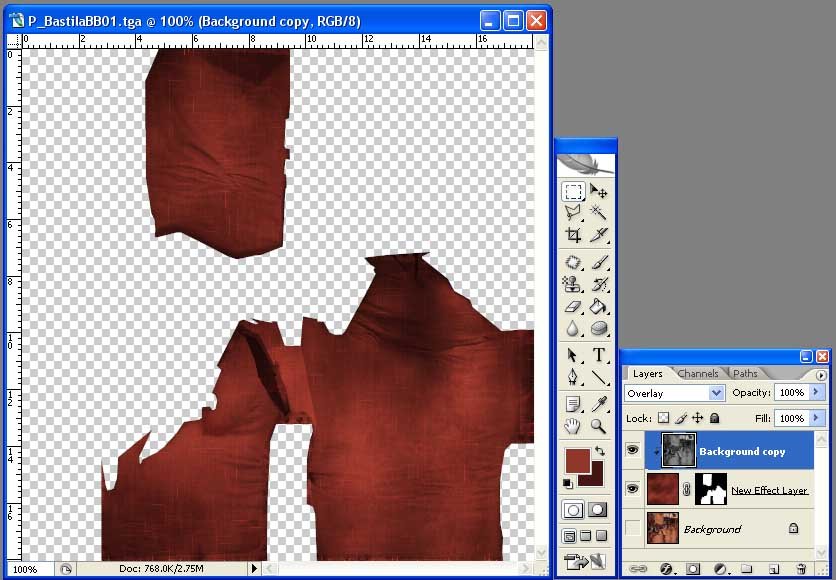The image size is (836, 580).
Task: Select the Magic Wand tool
Action: tap(599, 212)
